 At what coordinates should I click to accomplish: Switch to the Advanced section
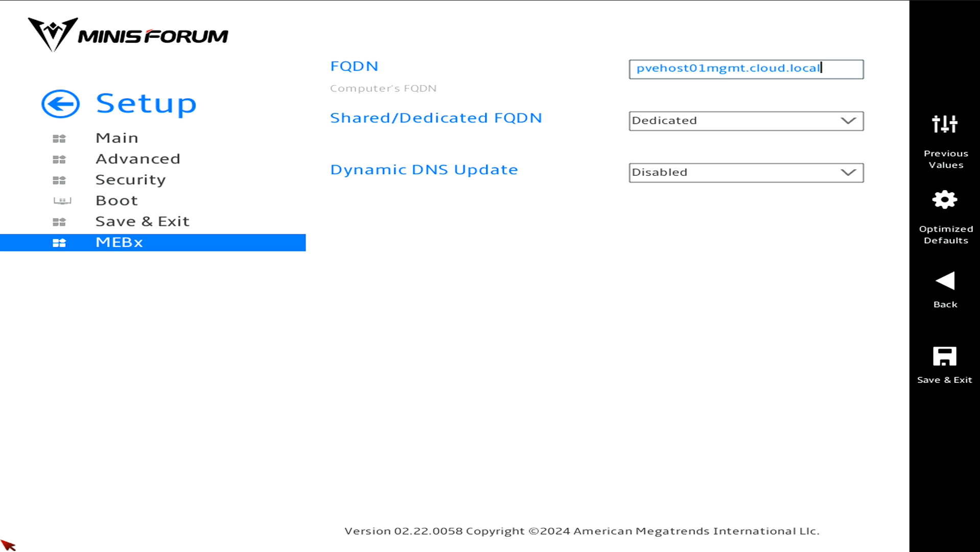click(x=137, y=159)
